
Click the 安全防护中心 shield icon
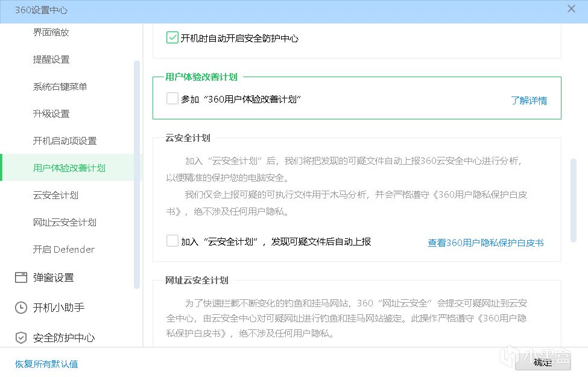pyautogui.click(x=21, y=338)
